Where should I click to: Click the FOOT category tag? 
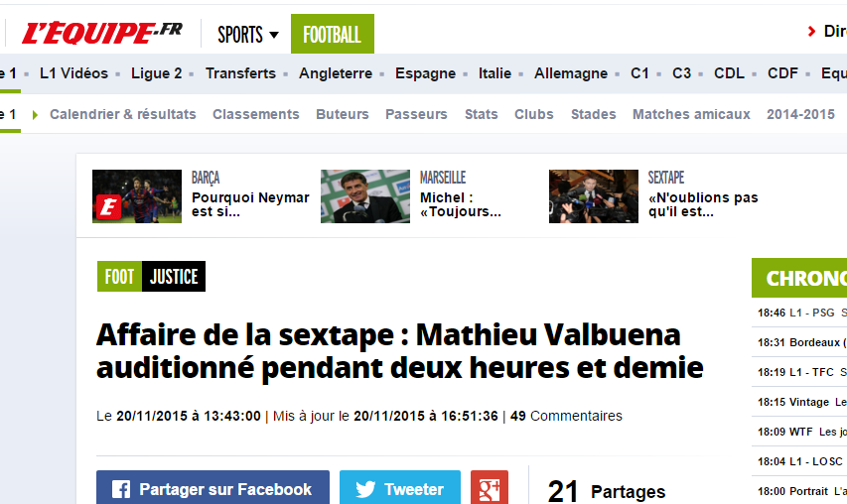tap(119, 276)
